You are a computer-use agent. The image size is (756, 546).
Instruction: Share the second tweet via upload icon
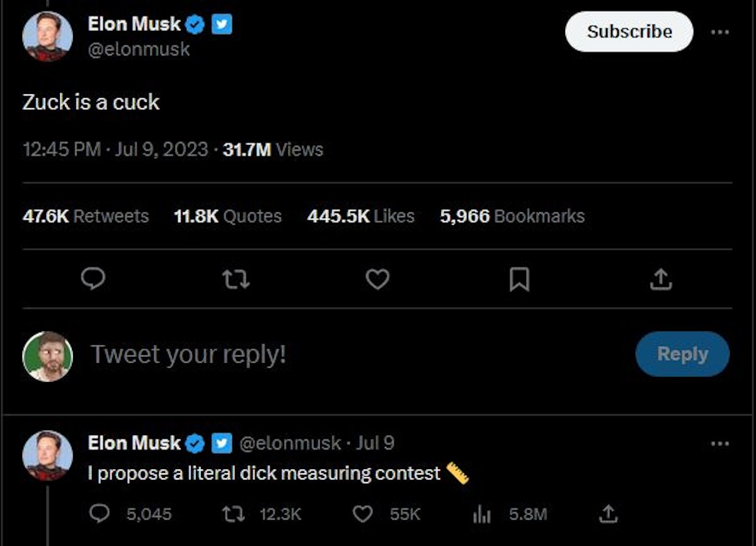[608, 514]
